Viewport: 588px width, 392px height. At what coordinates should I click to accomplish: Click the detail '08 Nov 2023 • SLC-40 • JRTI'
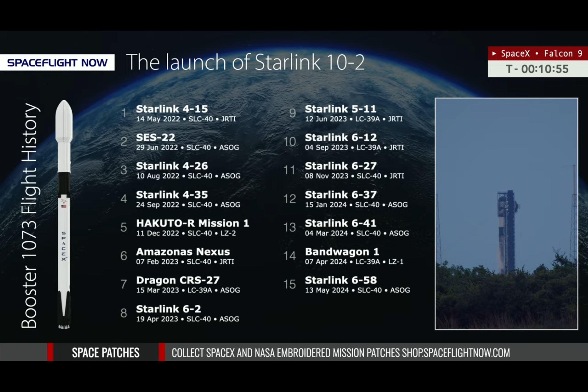tap(355, 176)
